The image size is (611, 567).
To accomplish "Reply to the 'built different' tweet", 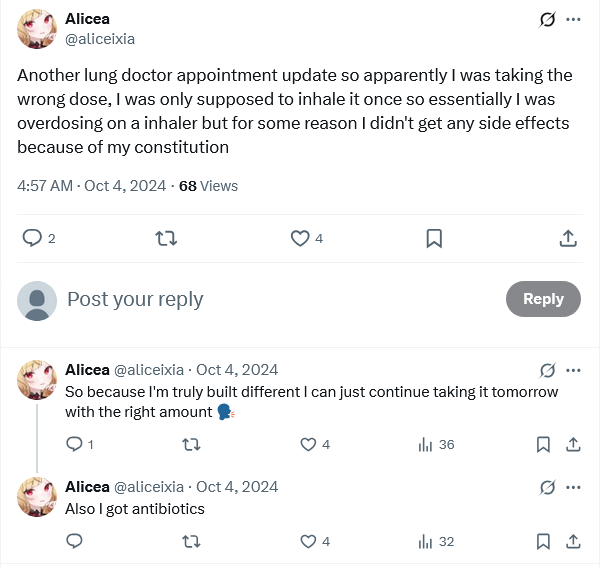I will point(74,444).
